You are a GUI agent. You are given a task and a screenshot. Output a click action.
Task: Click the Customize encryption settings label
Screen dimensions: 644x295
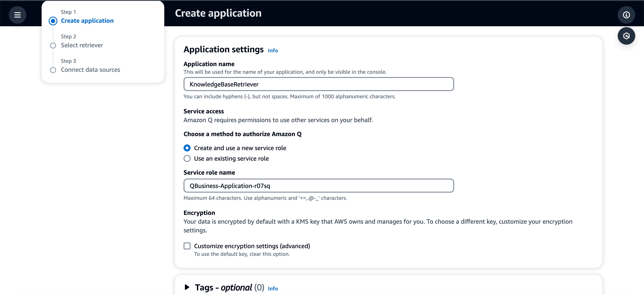pyautogui.click(x=252, y=246)
